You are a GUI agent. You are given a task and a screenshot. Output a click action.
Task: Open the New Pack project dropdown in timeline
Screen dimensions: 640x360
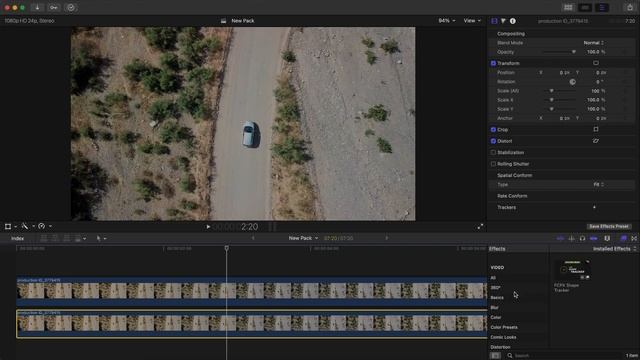click(303, 238)
